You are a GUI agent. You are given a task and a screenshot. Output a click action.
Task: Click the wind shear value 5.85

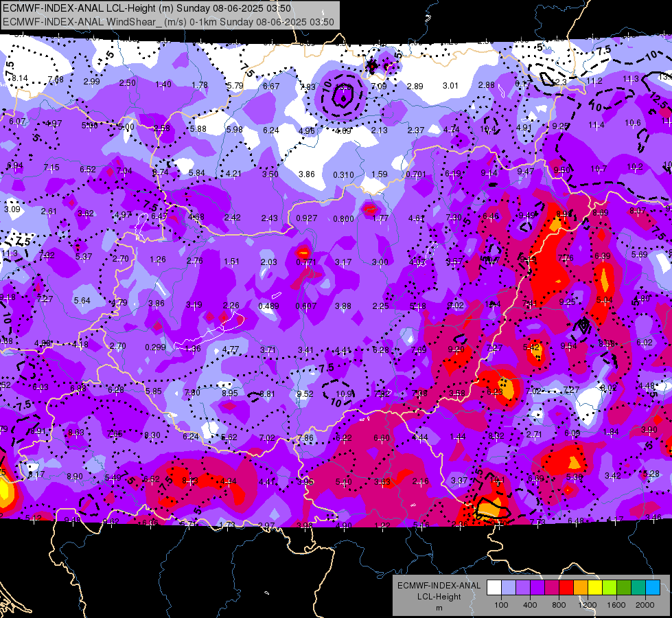point(154,391)
